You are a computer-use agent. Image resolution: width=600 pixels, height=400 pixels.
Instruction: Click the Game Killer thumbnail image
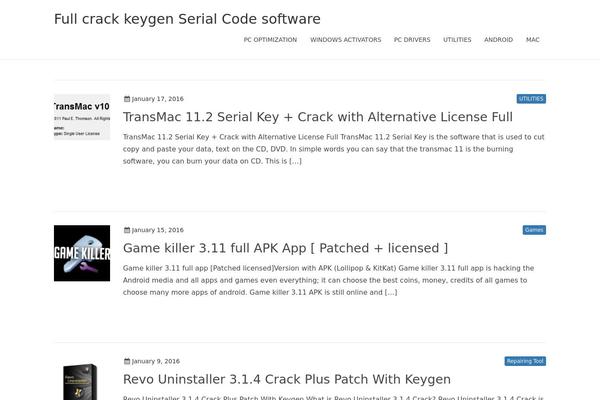tap(82, 253)
